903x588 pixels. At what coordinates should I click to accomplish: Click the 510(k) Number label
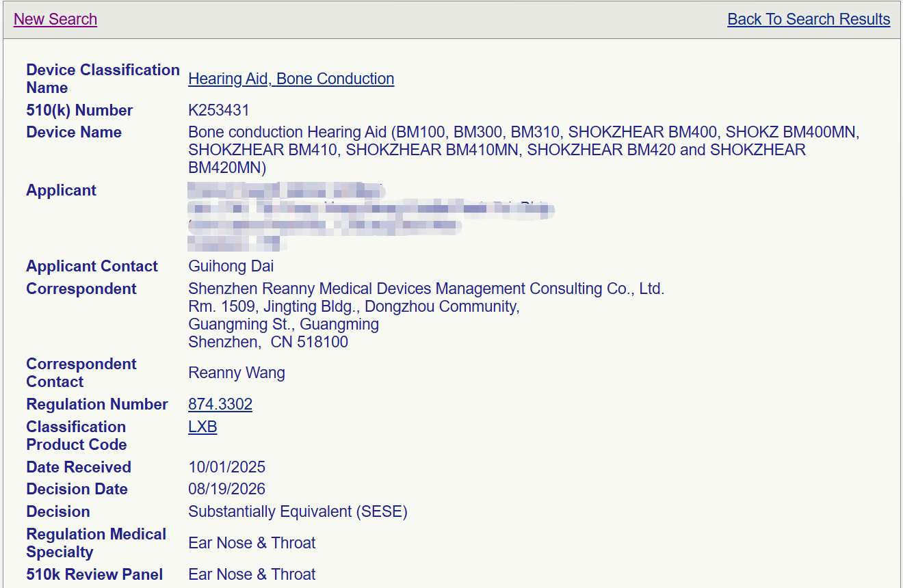tap(79, 110)
